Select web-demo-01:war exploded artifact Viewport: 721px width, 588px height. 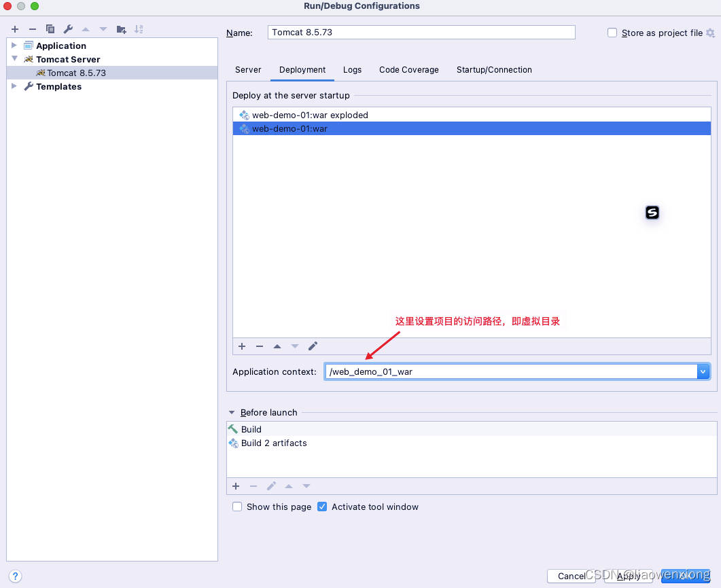[x=472, y=115]
